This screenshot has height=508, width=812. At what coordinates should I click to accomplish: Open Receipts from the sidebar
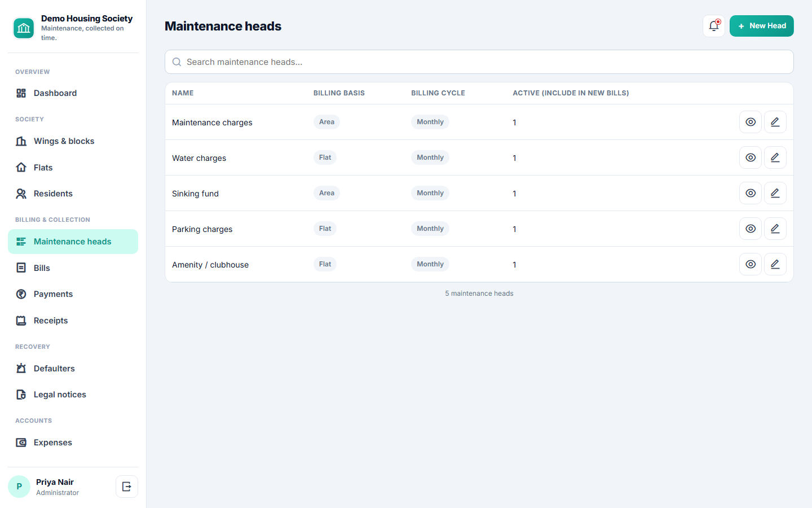tap(73, 321)
